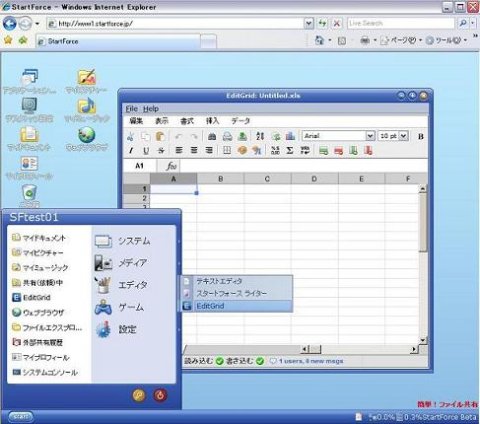Select テキストエディタ from submenu
Screen dimensions: 480x424
point(237,281)
